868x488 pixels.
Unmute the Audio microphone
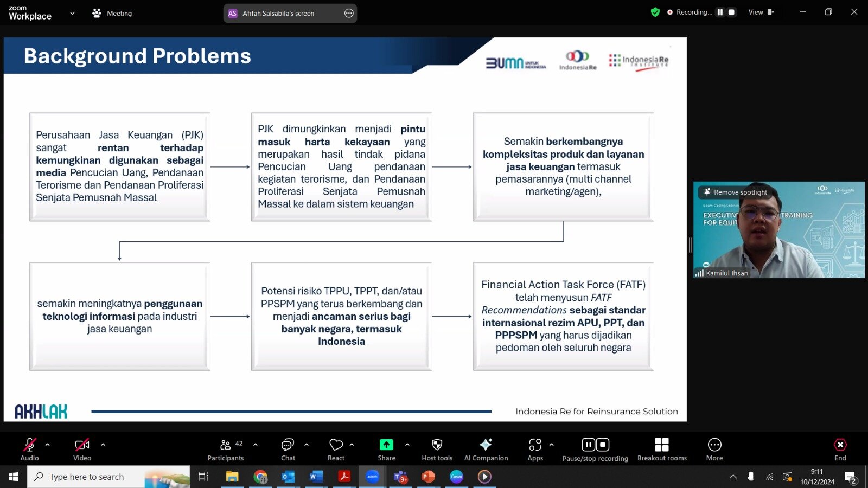pos(29,450)
